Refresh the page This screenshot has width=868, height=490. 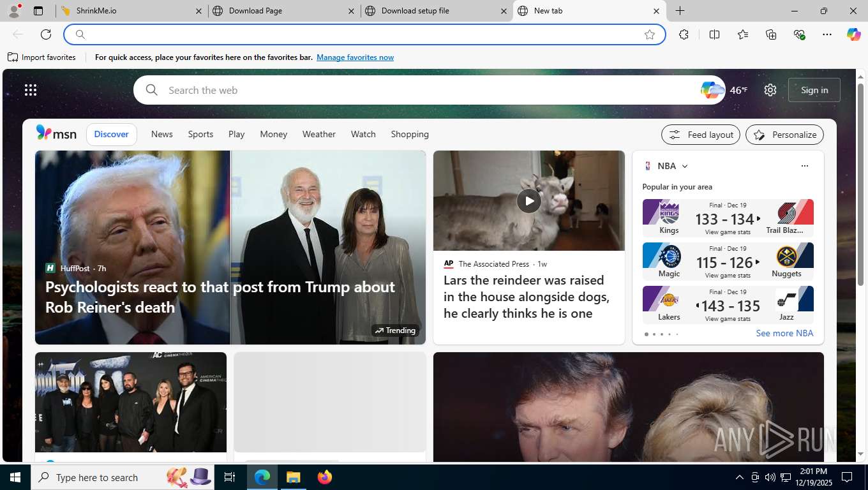[46, 34]
